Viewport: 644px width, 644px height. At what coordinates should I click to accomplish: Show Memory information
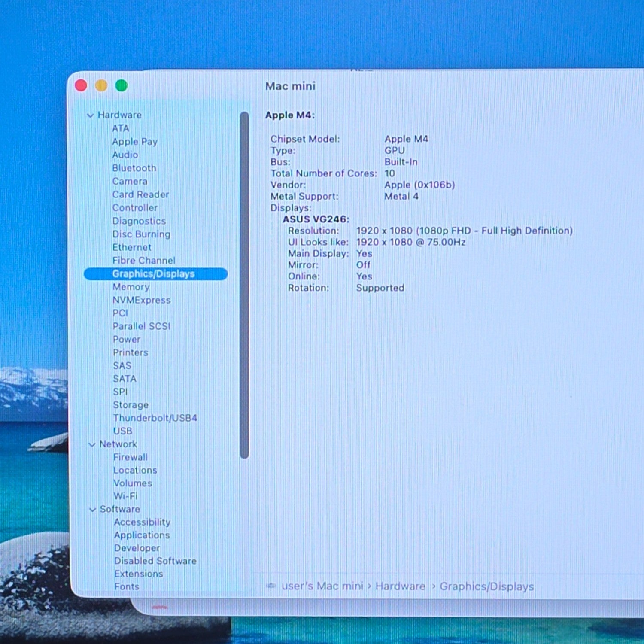pos(131,287)
